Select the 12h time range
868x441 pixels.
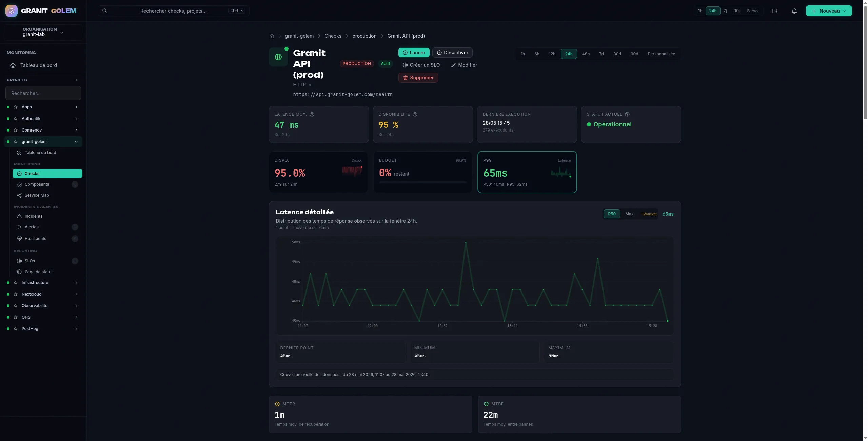pos(552,54)
